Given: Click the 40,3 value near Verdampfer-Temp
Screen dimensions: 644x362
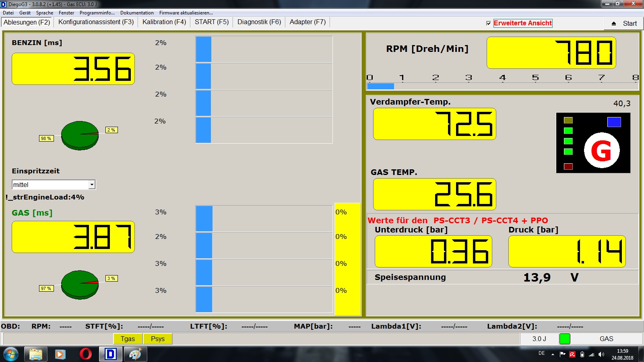Looking at the screenshot, I should (x=622, y=104).
